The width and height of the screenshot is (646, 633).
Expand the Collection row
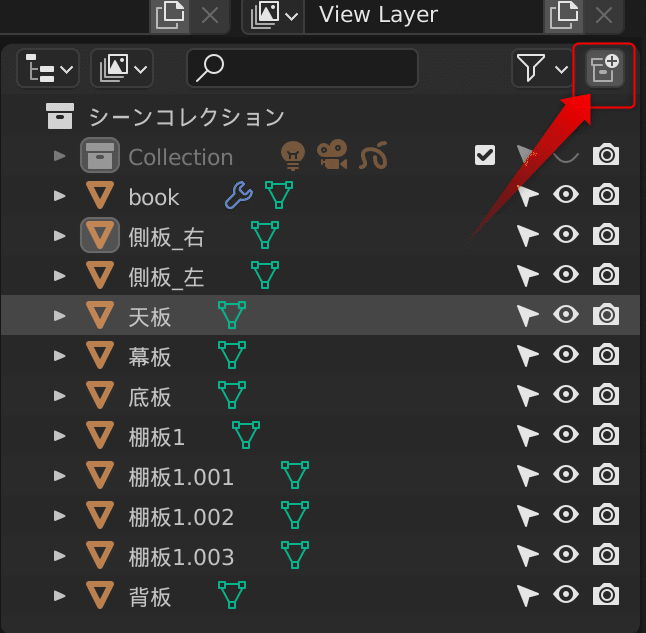coord(60,156)
